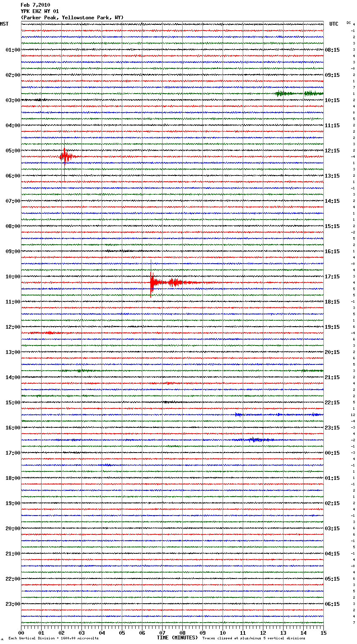Click the '14:00' MST time label
The height and width of the screenshot is (644, 357).
(13, 377)
